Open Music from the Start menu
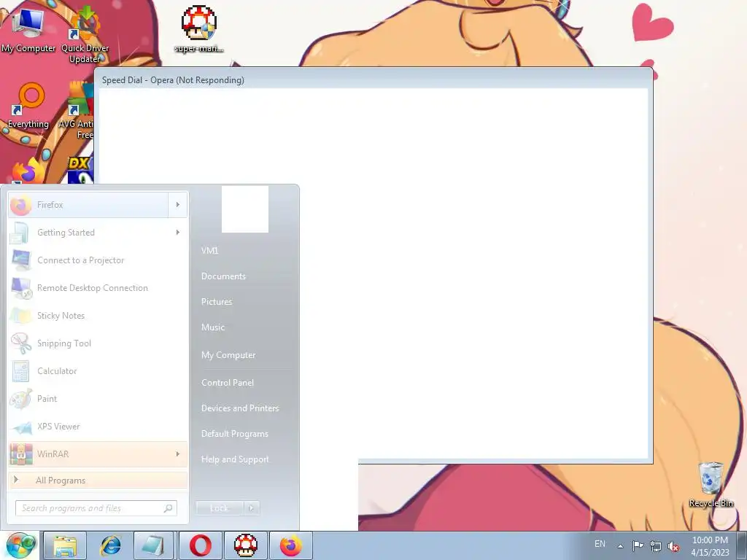Viewport: 747px width, 560px height. click(x=213, y=327)
